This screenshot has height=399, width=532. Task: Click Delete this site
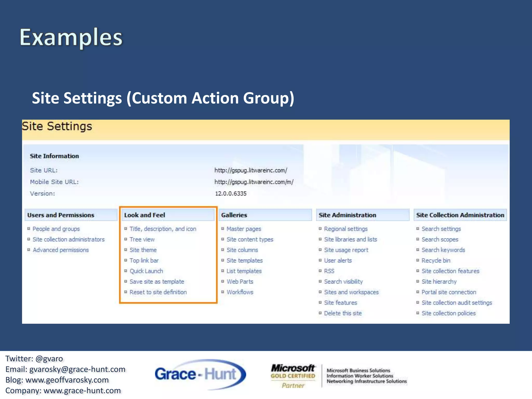[343, 313]
